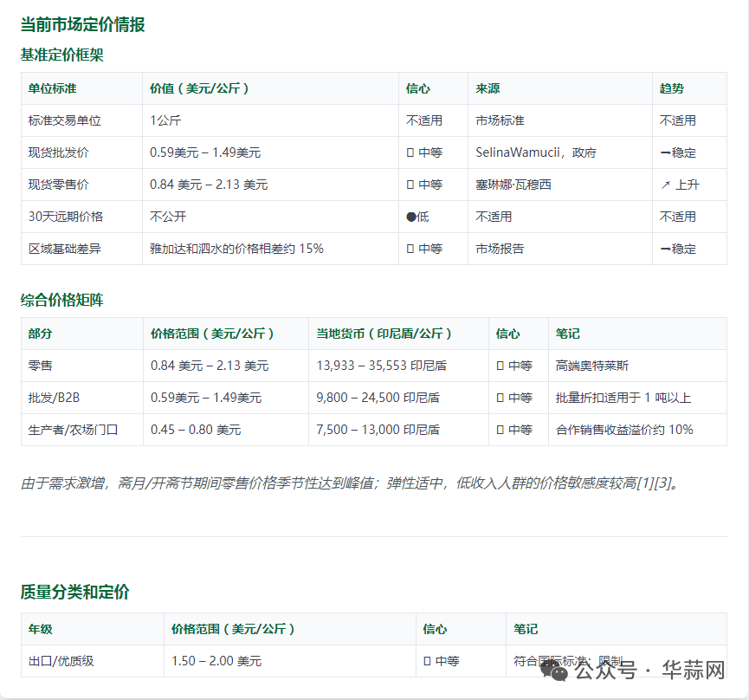Click the 高端奥特莱斯 note cell
This screenshot has width=749, height=700.
[592, 366]
